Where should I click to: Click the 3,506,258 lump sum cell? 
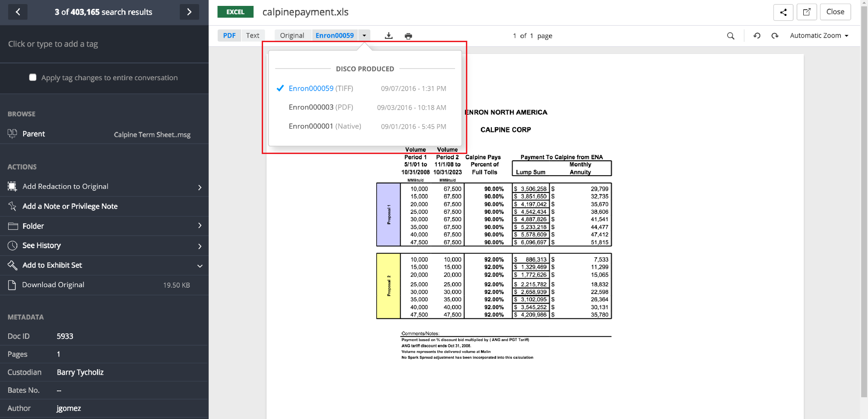tap(530, 189)
